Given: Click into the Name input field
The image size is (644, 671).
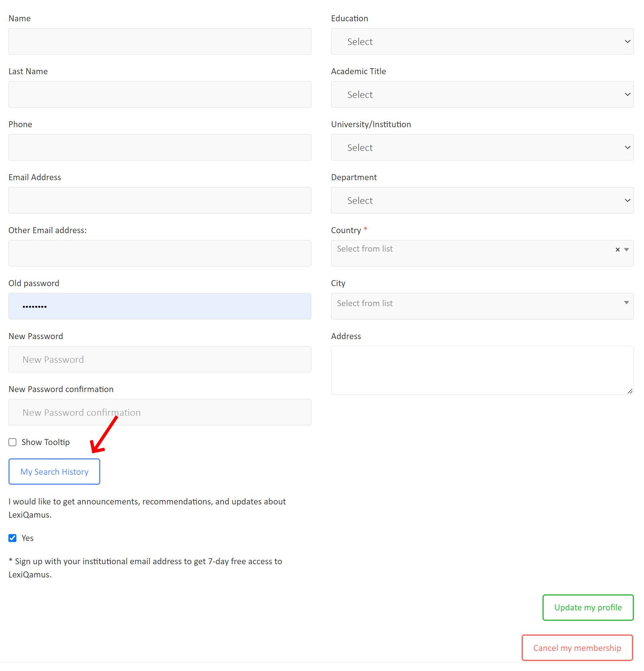Looking at the screenshot, I should 160,42.
